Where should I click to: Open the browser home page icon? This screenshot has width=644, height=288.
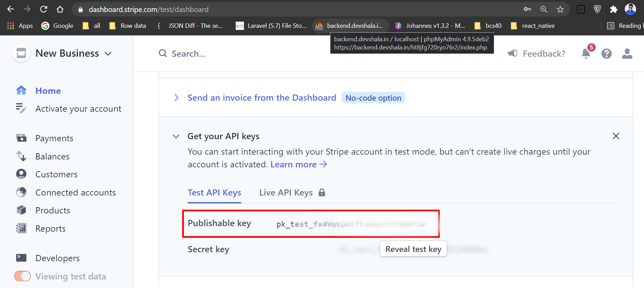tap(60, 9)
